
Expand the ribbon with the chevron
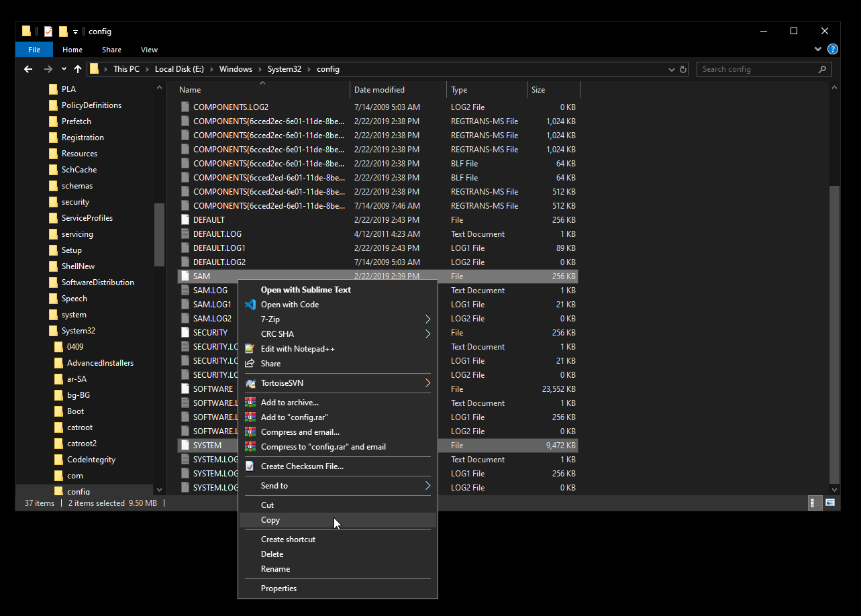tap(818, 49)
